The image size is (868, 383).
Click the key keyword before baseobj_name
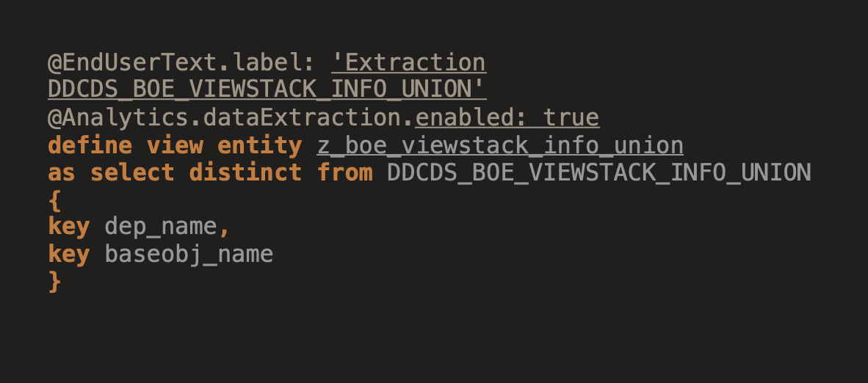pyautogui.click(x=69, y=254)
